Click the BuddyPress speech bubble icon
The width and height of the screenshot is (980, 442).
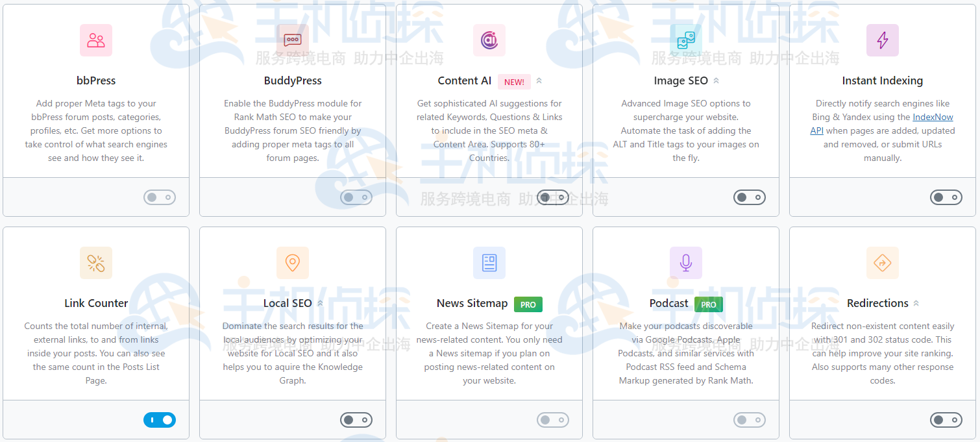pos(293,40)
